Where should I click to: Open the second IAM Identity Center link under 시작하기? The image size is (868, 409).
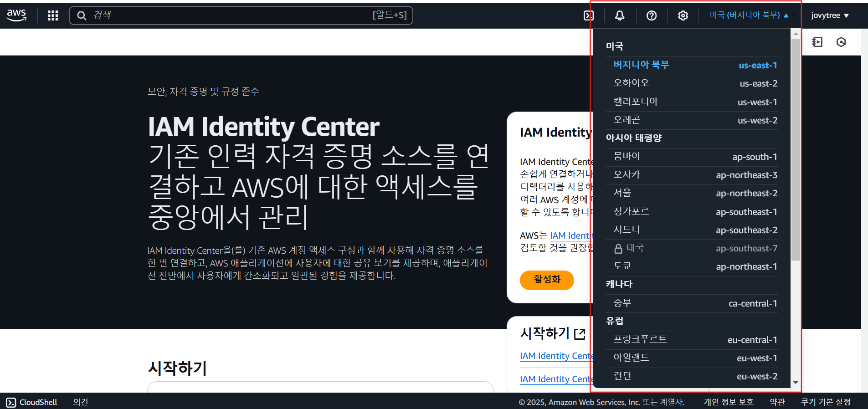click(x=555, y=379)
